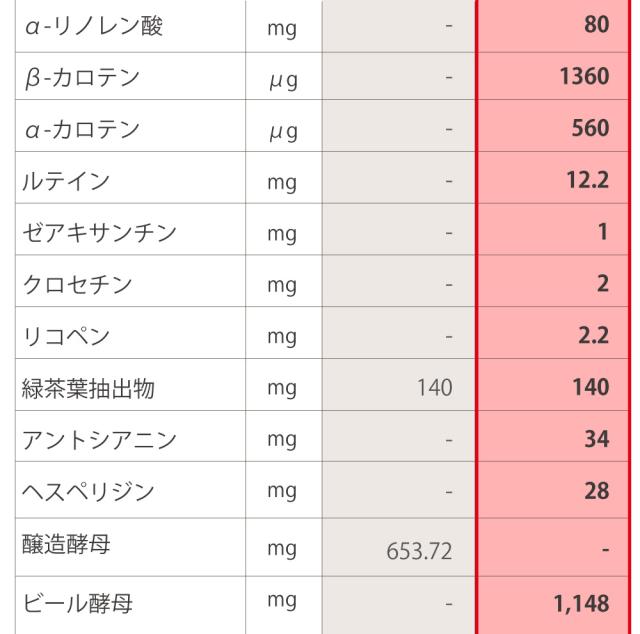Select the ヘスペリジン row label
The image size is (640, 634).
coord(88,491)
